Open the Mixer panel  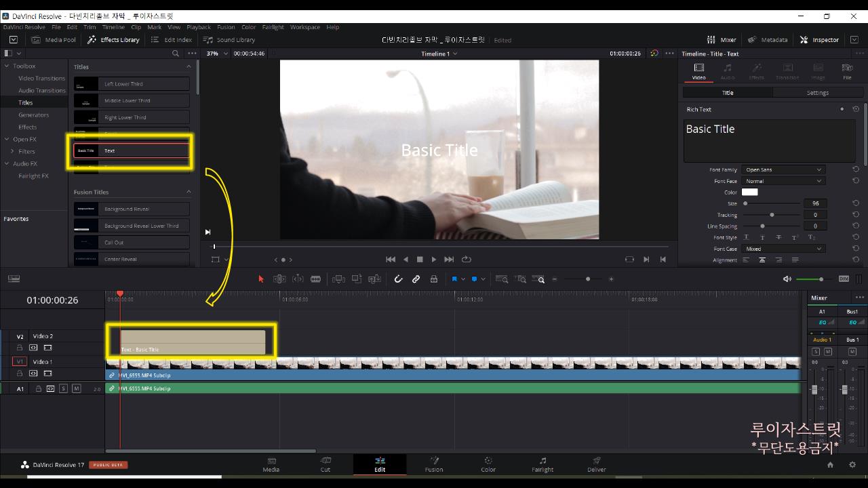[722, 39]
